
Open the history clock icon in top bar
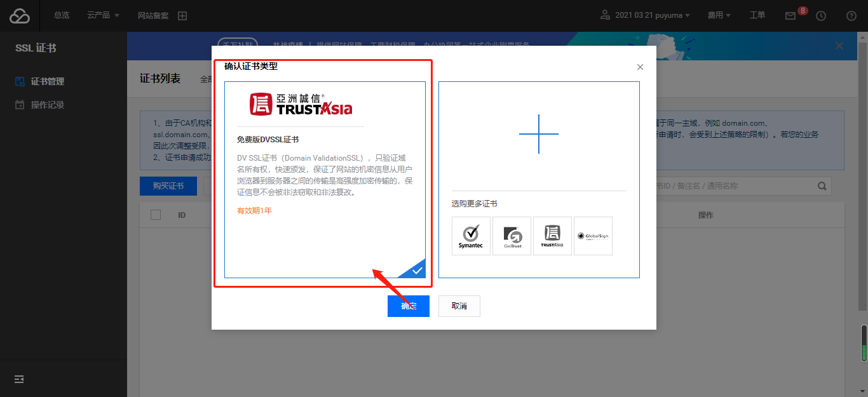point(820,14)
